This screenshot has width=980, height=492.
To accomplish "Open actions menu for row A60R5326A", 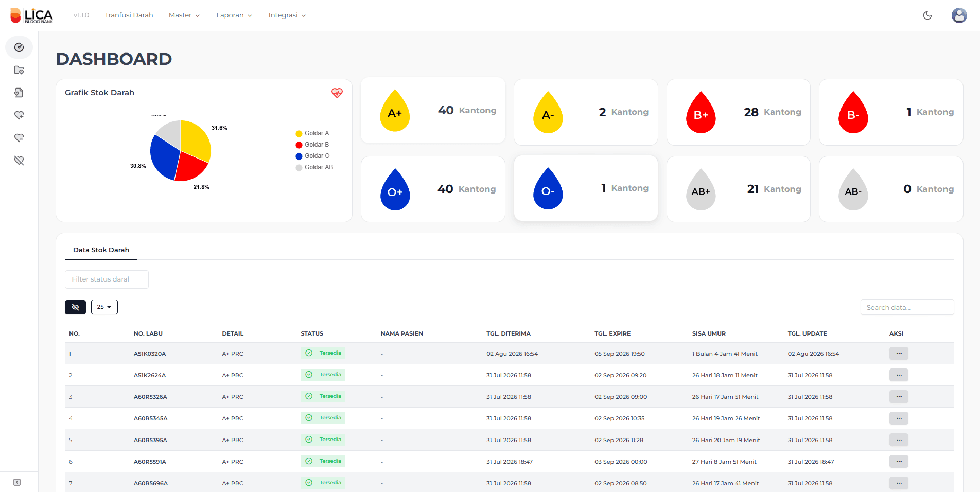I will tap(899, 397).
